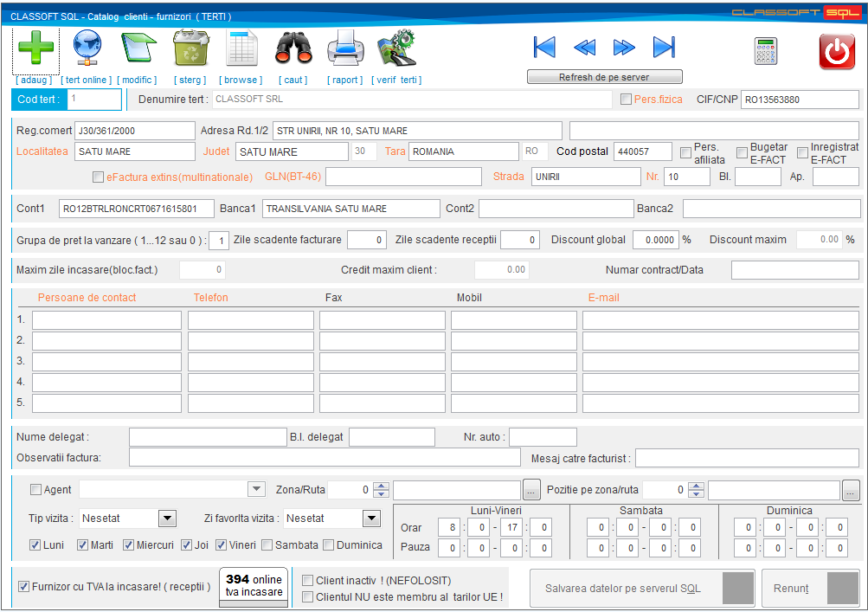
Task: Click Refresh de pe server button
Action: click(x=605, y=77)
